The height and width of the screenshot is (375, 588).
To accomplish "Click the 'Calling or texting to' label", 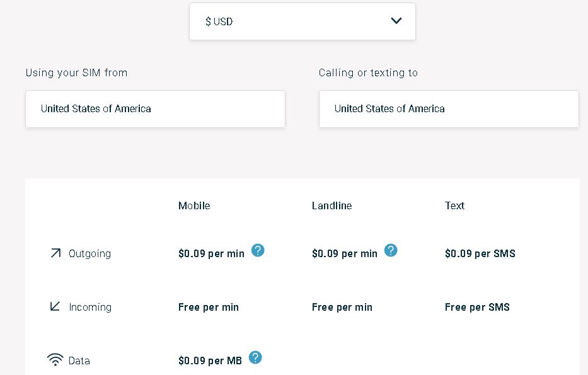I will point(368,72).
